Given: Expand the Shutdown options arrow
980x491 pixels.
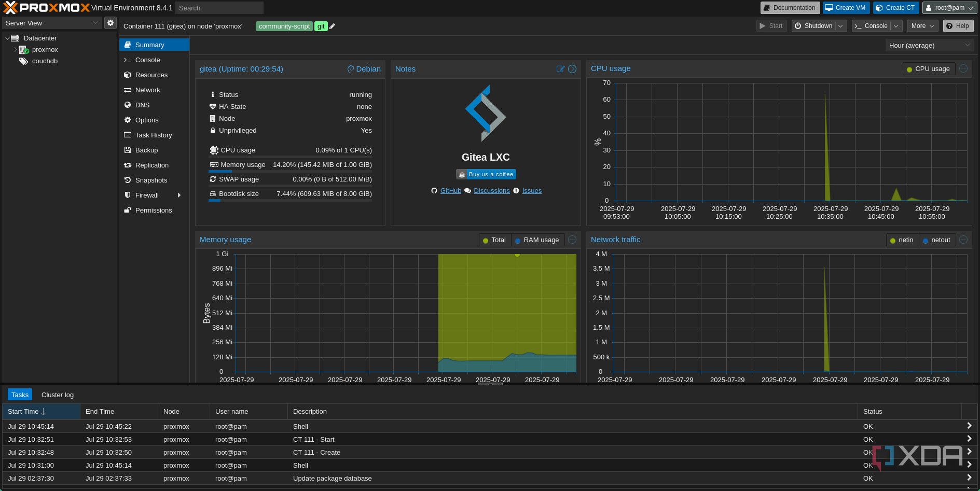Looking at the screenshot, I should (840, 26).
